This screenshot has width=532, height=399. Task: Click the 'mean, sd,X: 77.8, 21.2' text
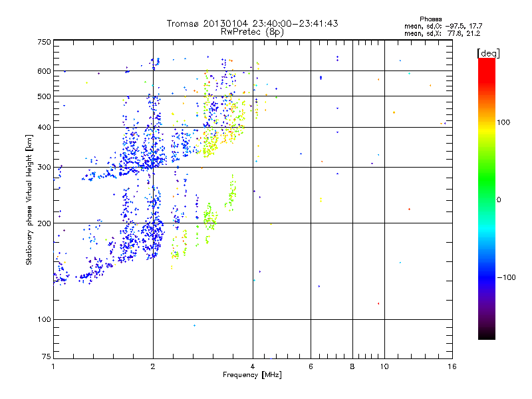(x=442, y=33)
